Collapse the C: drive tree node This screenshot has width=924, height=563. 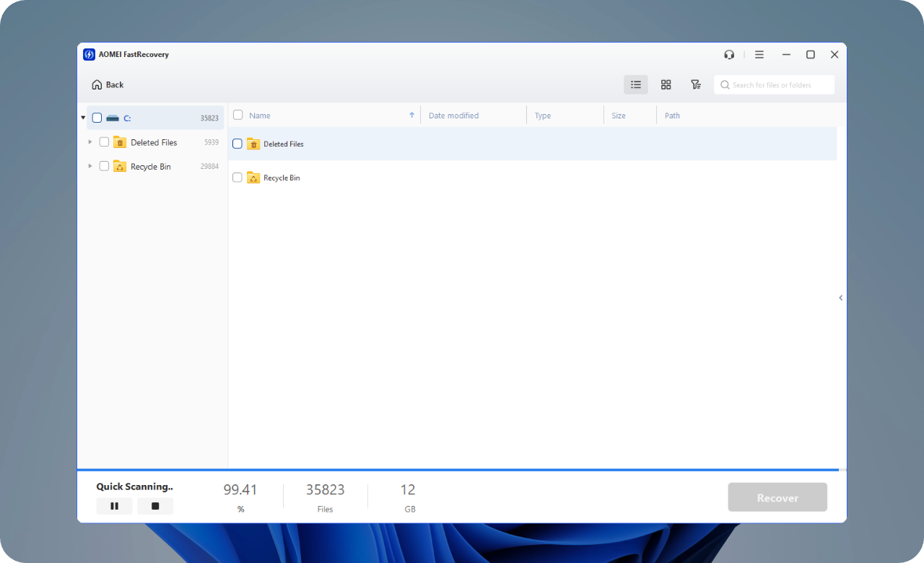tap(84, 118)
